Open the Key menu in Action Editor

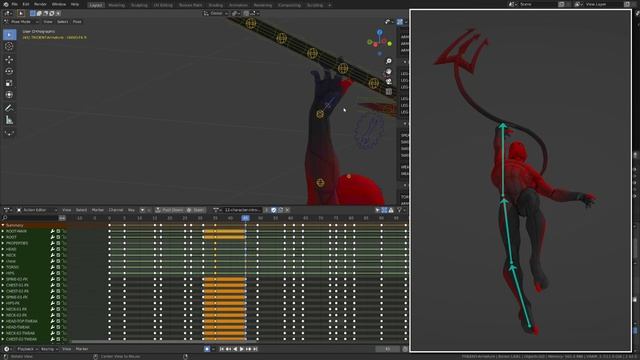pos(131,210)
